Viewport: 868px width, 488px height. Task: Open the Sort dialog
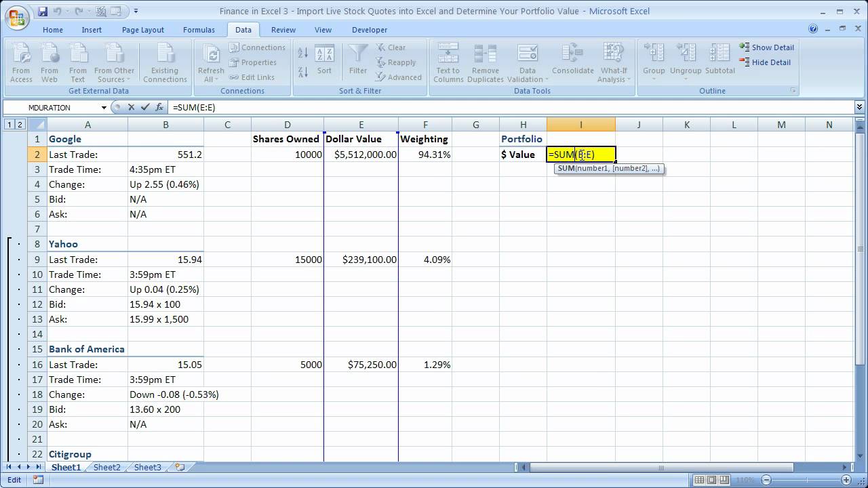(x=325, y=60)
